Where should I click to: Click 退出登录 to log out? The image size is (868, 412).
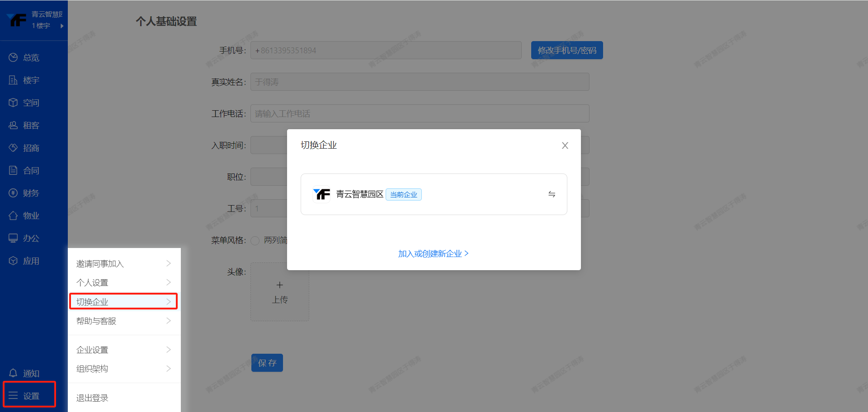click(x=93, y=398)
